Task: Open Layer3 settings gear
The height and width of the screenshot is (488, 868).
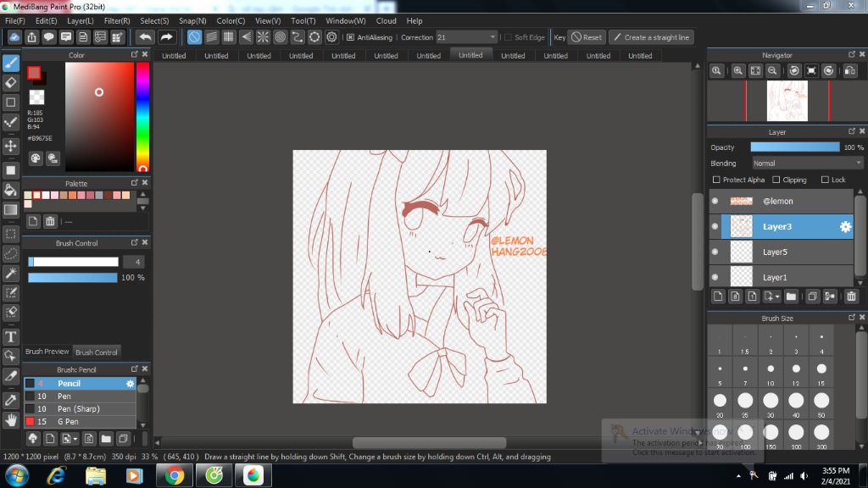Action: pyautogui.click(x=845, y=227)
